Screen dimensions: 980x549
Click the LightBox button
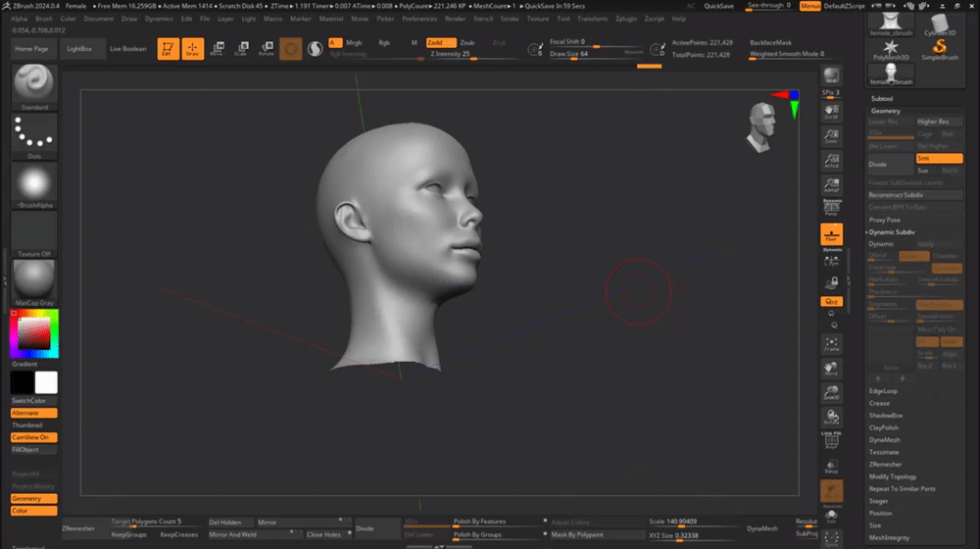[80, 48]
